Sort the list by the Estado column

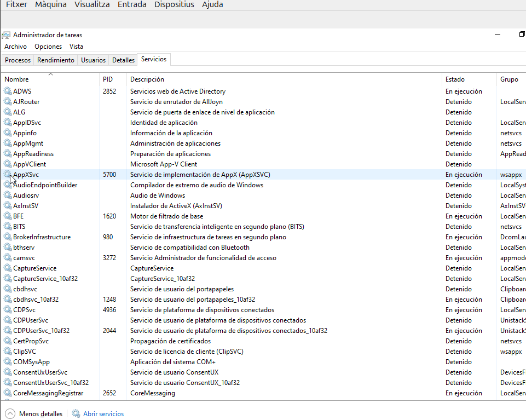(455, 79)
